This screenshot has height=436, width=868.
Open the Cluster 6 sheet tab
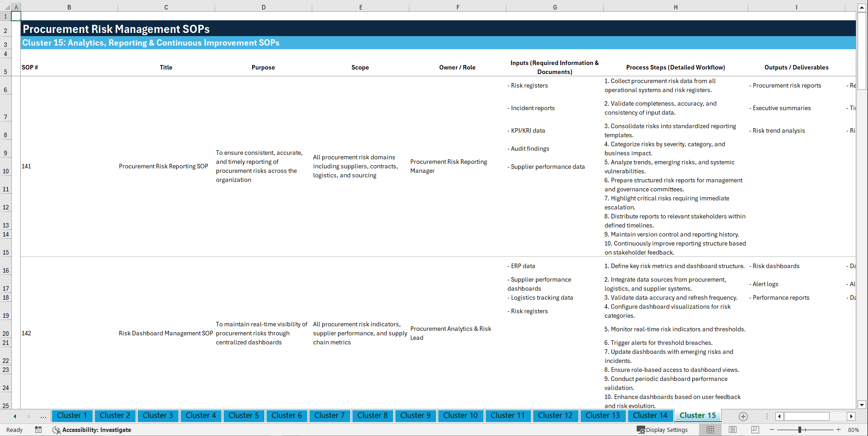tap(286, 415)
